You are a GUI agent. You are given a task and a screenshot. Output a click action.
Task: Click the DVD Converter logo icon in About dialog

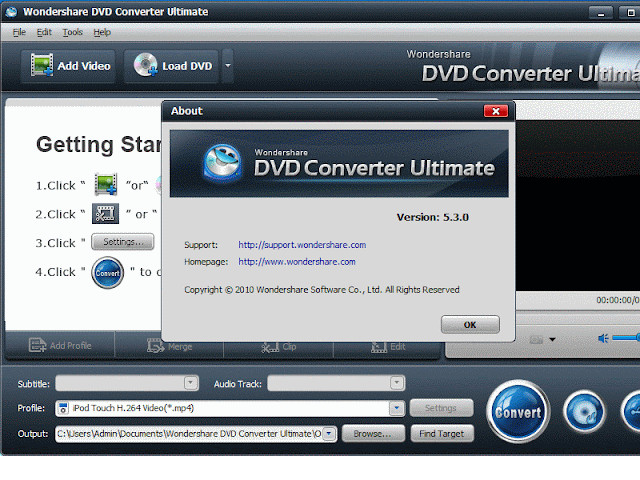pyautogui.click(x=222, y=163)
